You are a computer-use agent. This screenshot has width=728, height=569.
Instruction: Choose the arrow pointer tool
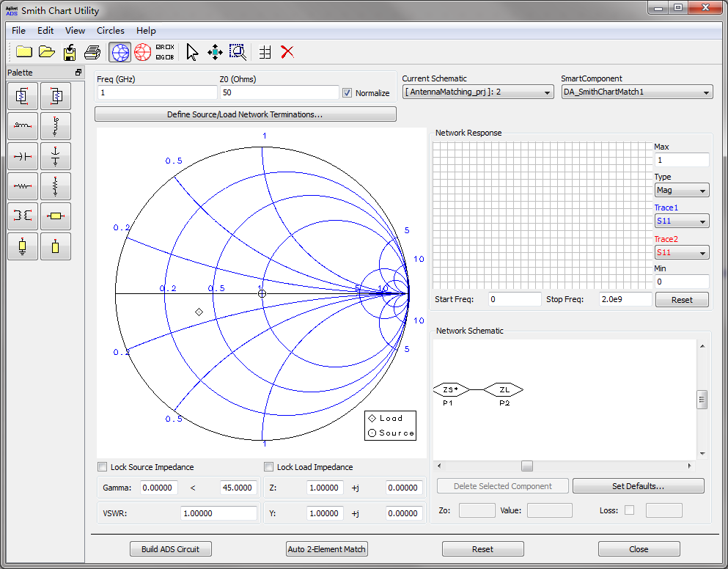coord(192,52)
